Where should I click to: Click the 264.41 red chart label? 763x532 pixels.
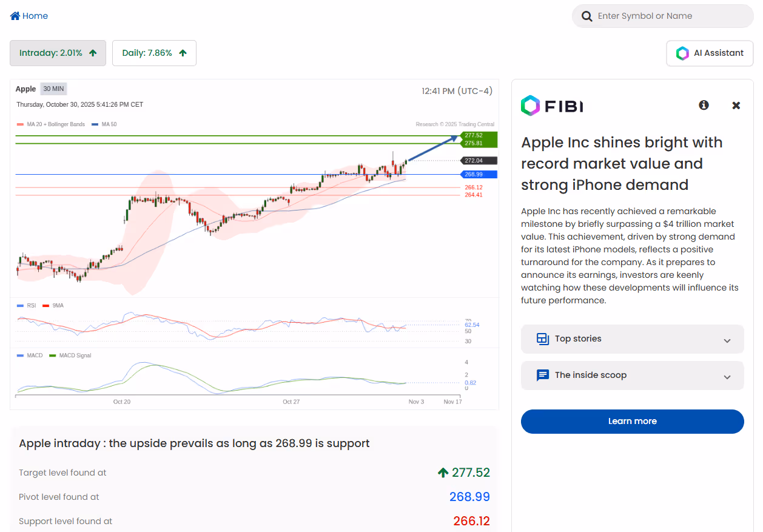coord(474,195)
